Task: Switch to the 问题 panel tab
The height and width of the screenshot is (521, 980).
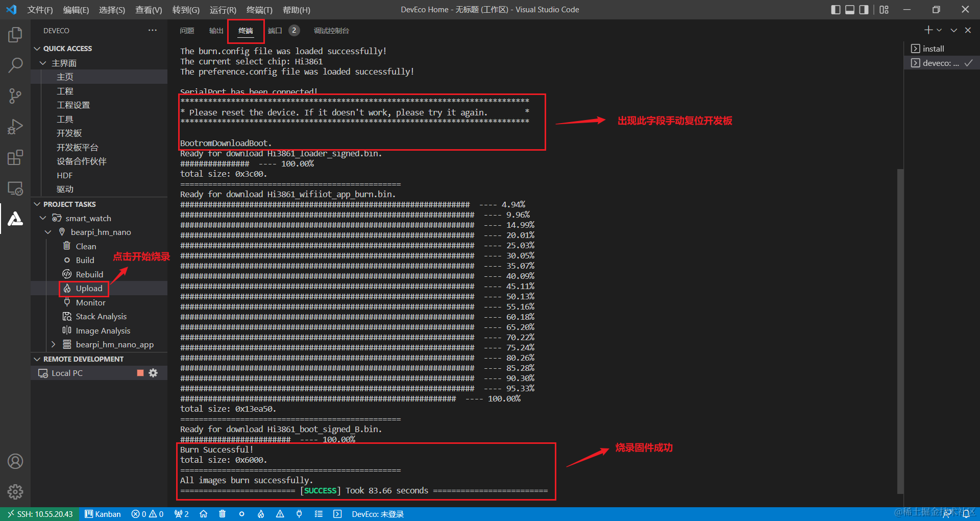Action: [187, 31]
